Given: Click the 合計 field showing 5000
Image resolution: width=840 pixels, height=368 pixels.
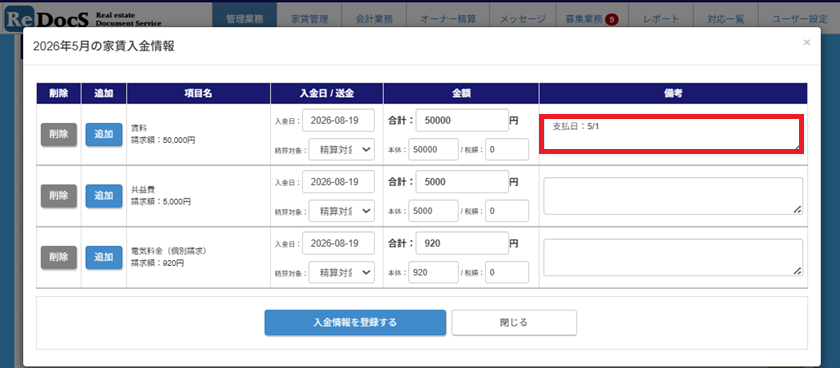Looking at the screenshot, I should click(x=462, y=182).
